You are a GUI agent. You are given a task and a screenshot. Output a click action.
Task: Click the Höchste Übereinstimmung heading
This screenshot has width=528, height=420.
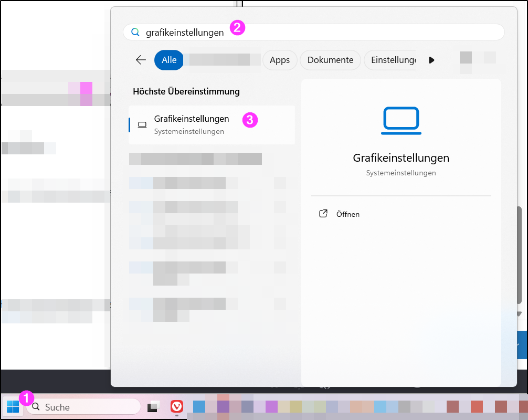tap(186, 91)
